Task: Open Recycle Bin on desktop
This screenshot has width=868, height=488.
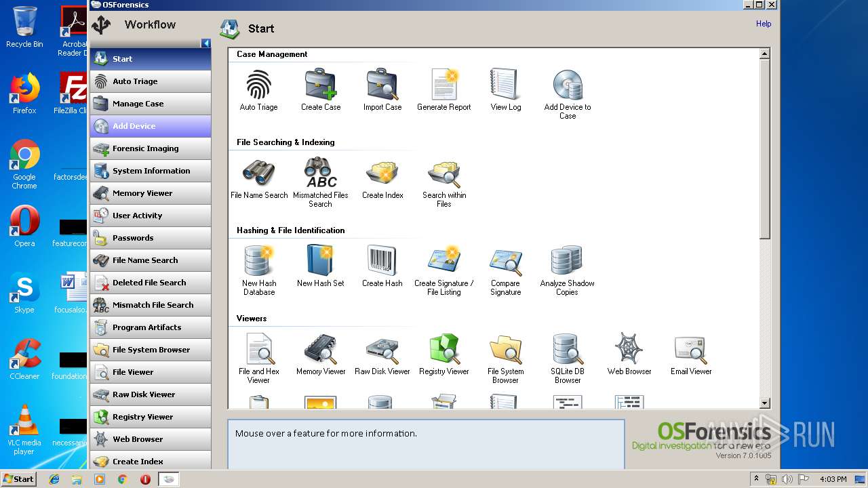Action: pyautogui.click(x=24, y=27)
